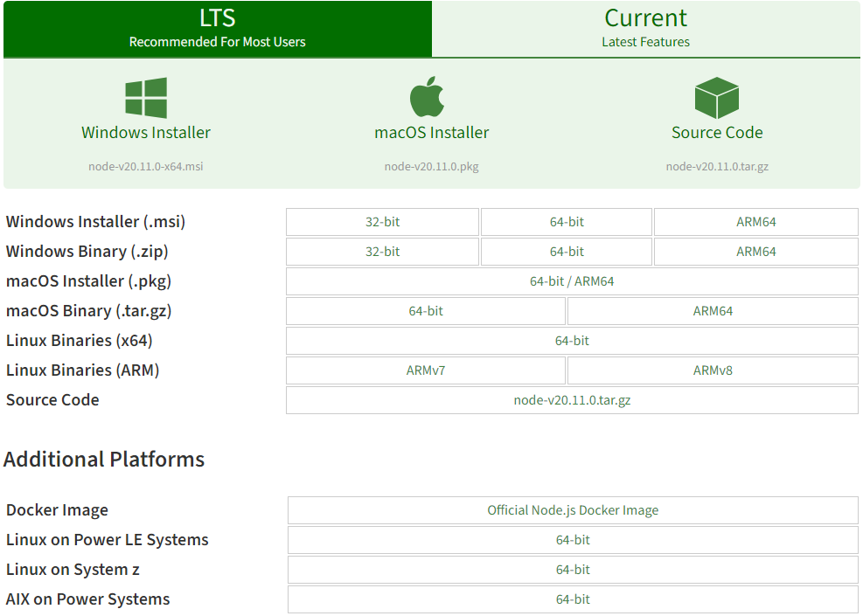Click the Windows logo icon
The width and height of the screenshot is (863, 616).
pos(146,98)
